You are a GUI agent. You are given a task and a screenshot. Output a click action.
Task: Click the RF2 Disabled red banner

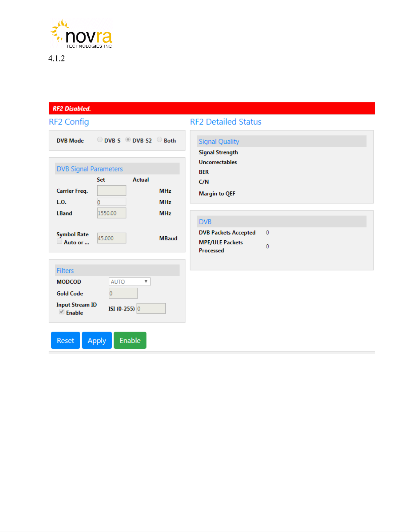(x=212, y=108)
